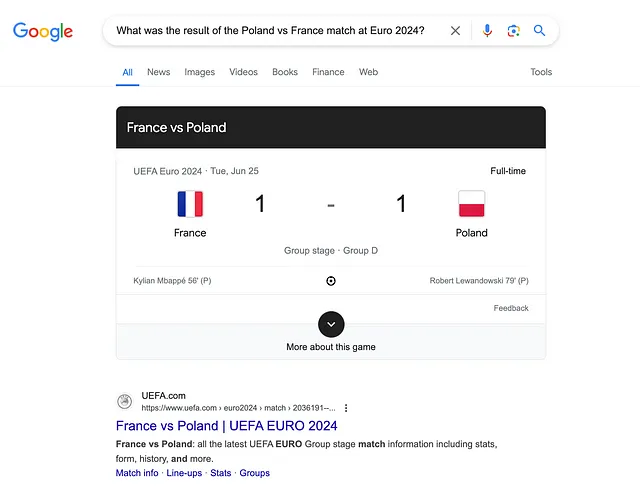The width and height of the screenshot is (640, 489).
Task: Open Google Lens image search
Action: click(513, 31)
